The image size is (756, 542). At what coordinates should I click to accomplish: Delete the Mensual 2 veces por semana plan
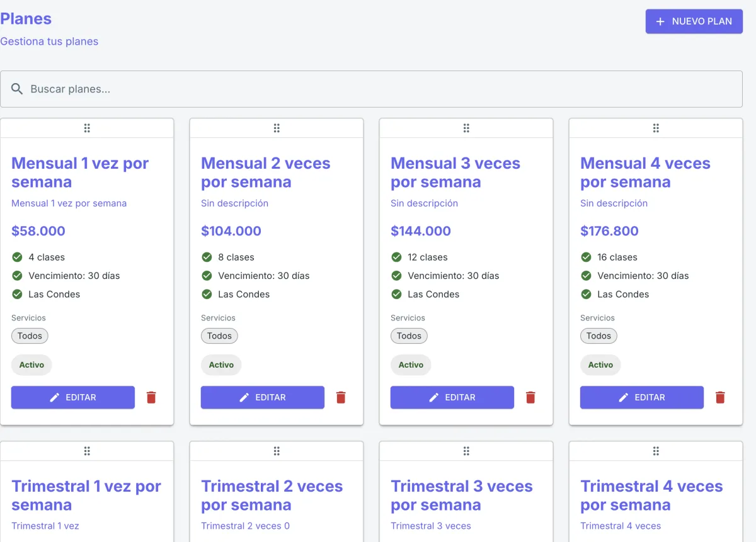pyautogui.click(x=341, y=397)
